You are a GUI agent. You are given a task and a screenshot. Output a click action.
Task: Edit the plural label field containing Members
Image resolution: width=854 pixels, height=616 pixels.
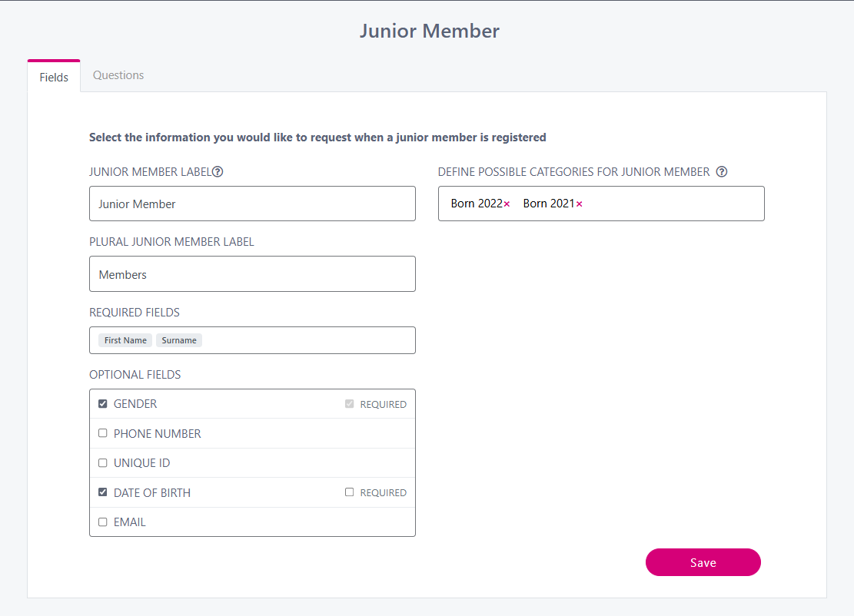click(252, 273)
